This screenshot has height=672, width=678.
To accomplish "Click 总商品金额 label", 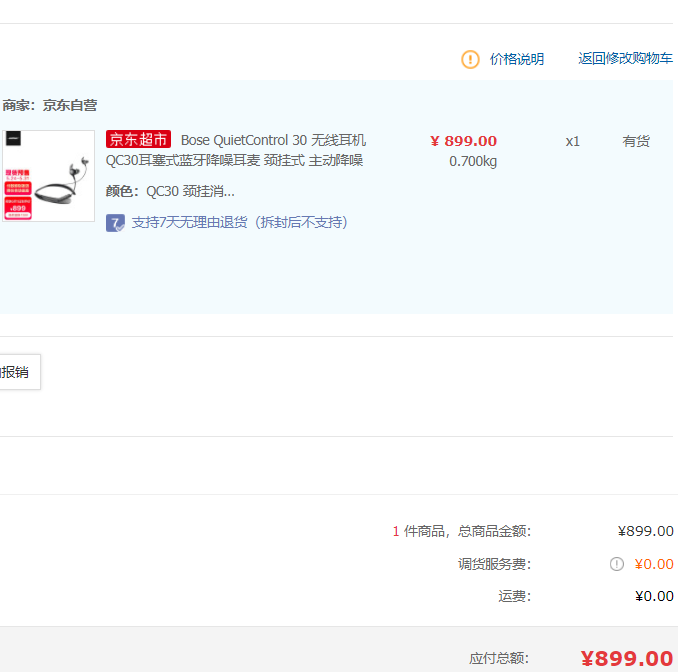I will [495, 531].
